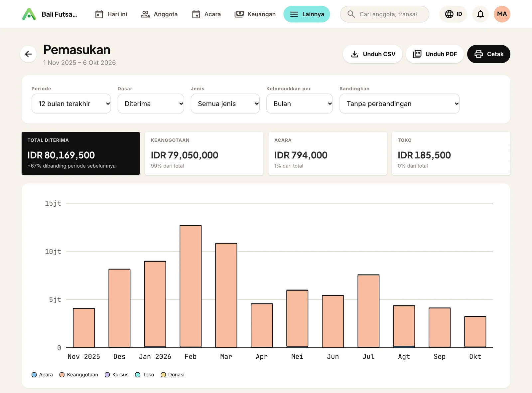Select the Total Diterima summary card
The height and width of the screenshot is (393, 532).
pos(81,153)
